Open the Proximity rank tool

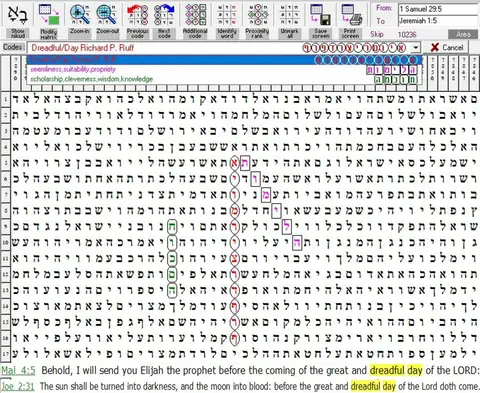pyautogui.click(x=258, y=14)
